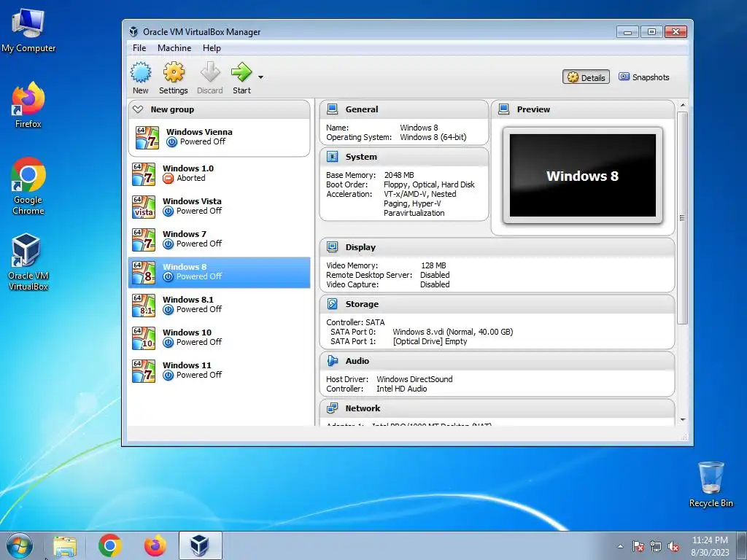Viewport: 747px width, 560px height.
Task: Click the Video Memory value 128 MB
Action: click(433, 265)
